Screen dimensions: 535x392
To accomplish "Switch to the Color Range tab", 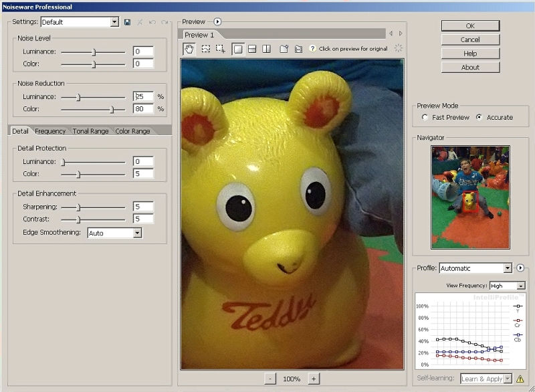I will click(132, 131).
